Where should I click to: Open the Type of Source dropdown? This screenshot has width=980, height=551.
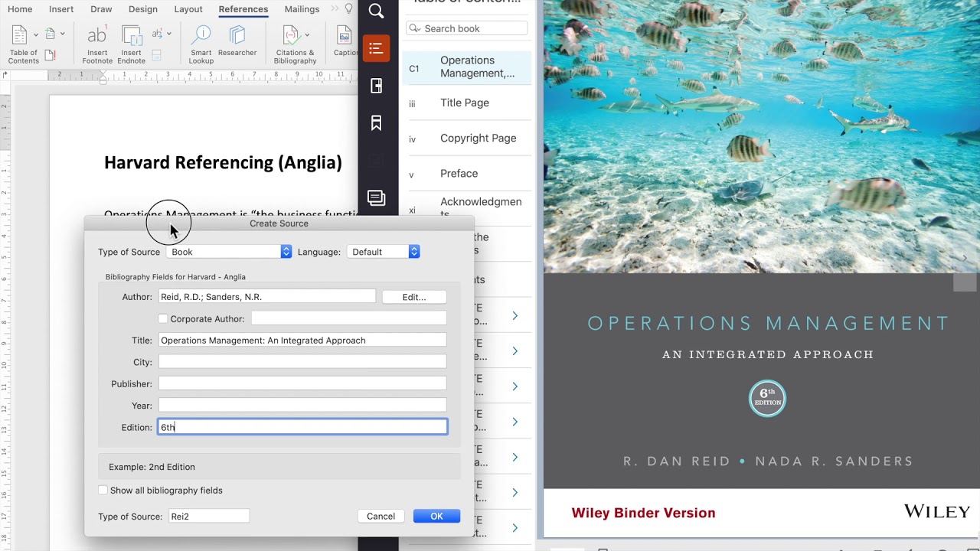[228, 252]
